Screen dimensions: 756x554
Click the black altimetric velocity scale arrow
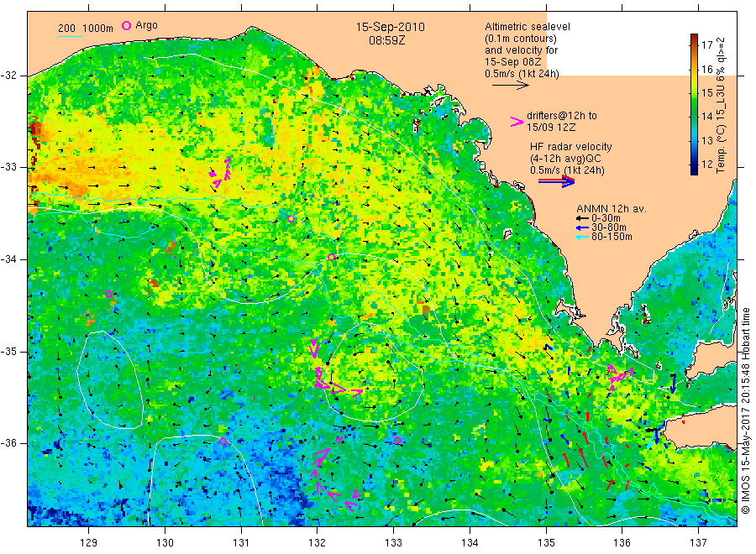(511, 86)
